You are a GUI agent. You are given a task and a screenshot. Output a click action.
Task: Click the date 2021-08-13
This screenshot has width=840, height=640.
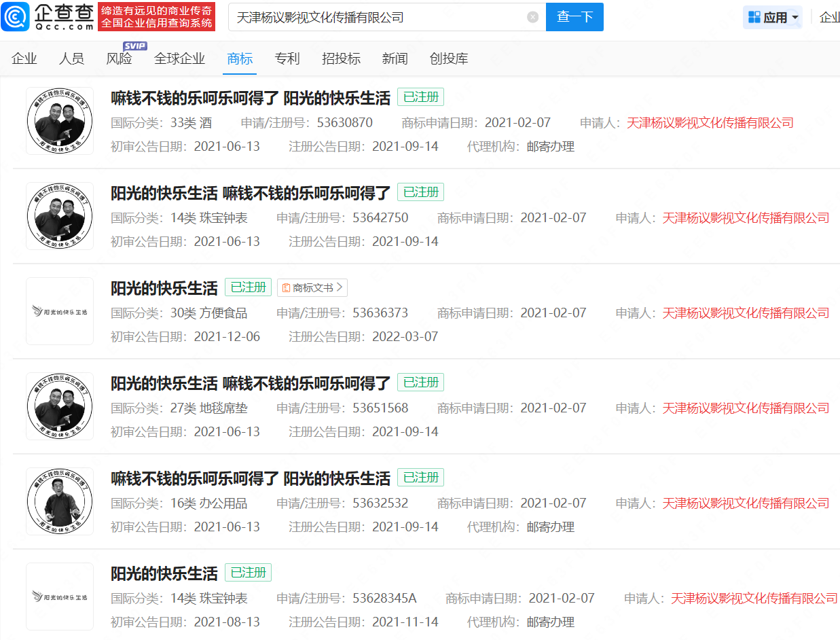pos(227,622)
